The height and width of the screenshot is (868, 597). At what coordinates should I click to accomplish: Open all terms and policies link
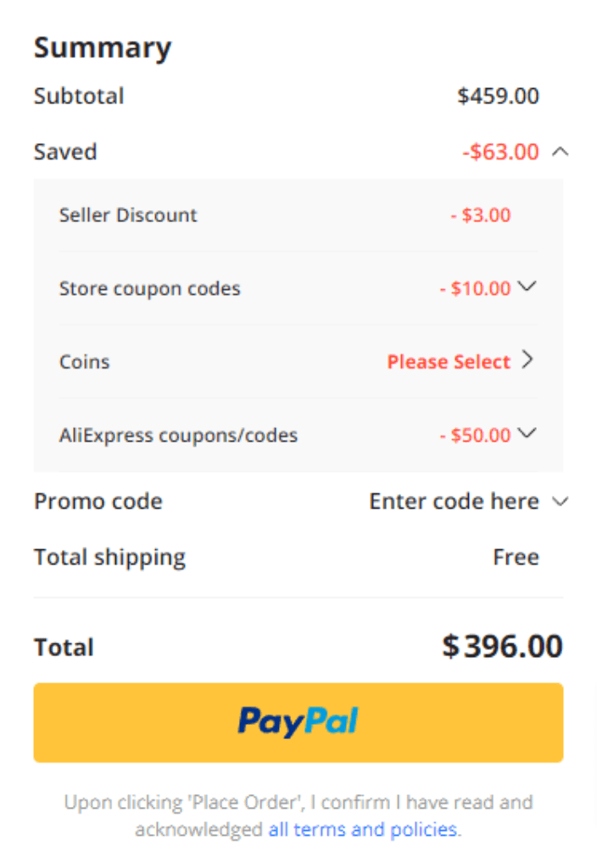(x=363, y=829)
